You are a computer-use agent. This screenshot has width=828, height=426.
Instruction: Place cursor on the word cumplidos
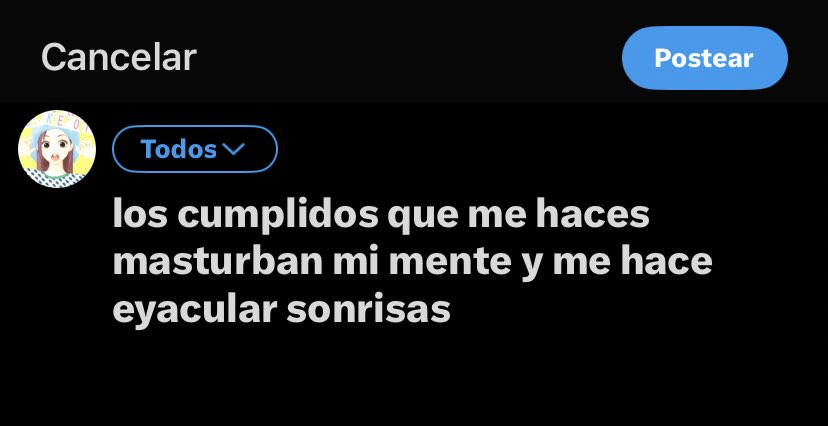(x=278, y=215)
